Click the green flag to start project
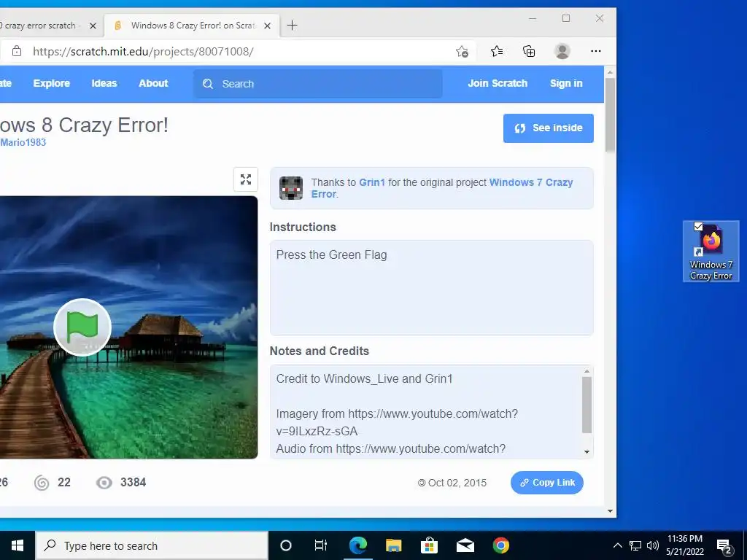Screen dimensions: 747x560 click(x=82, y=327)
